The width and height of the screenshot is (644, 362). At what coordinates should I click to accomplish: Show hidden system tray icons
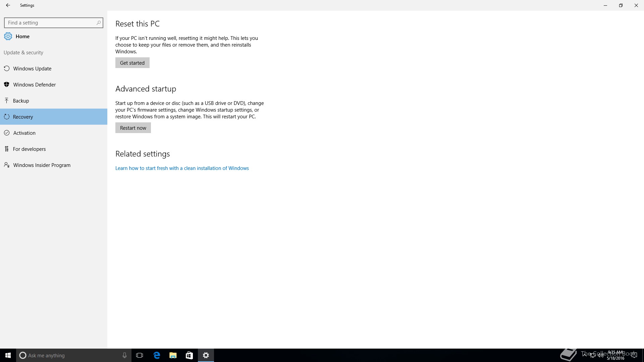[x=584, y=355]
